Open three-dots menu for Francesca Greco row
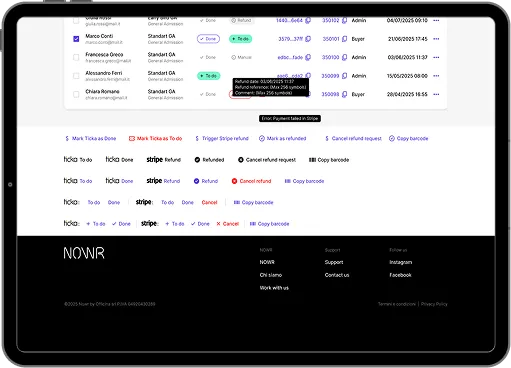The width and height of the screenshot is (511, 368). (x=436, y=57)
